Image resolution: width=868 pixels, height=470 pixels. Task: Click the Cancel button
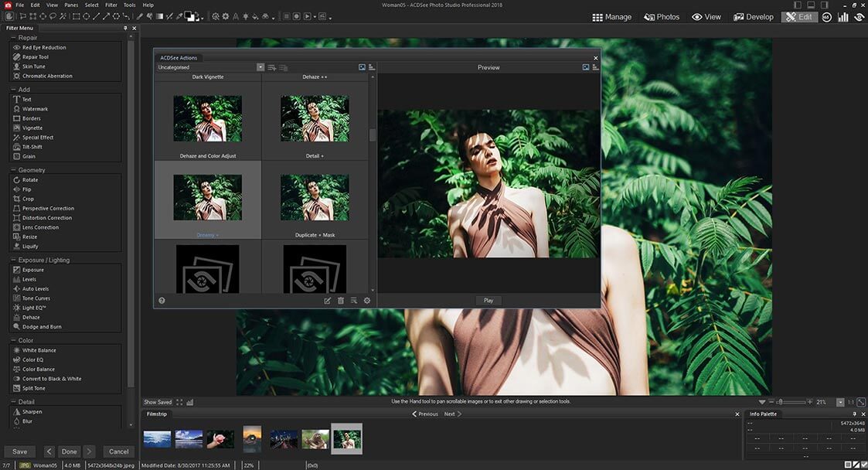118,451
